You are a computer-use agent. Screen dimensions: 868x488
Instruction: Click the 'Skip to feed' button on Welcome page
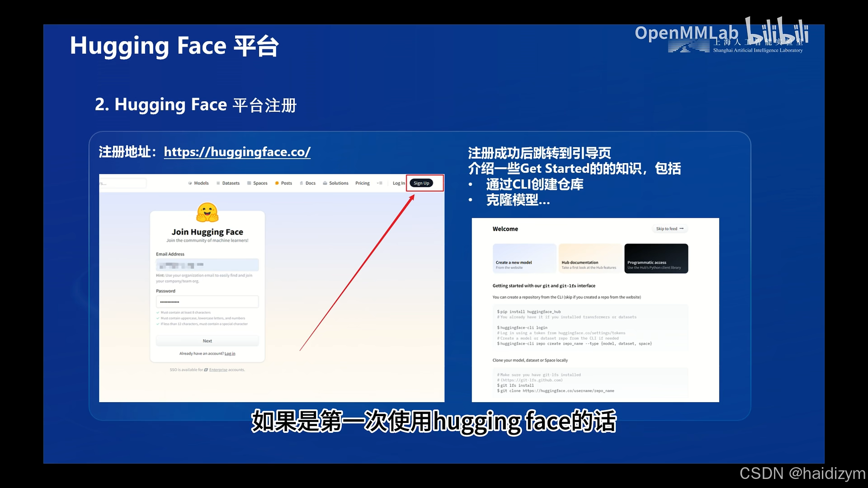[670, 229]
